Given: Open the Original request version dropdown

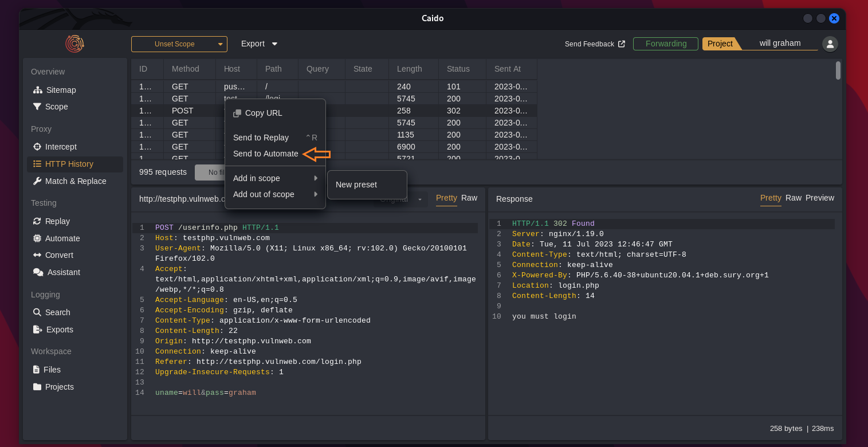Looking at the screenshot, I should [400, 199].
